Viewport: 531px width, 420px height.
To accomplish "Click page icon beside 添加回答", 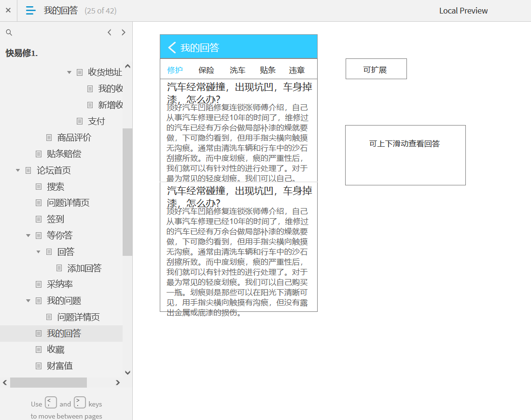I will click(59, 268).
